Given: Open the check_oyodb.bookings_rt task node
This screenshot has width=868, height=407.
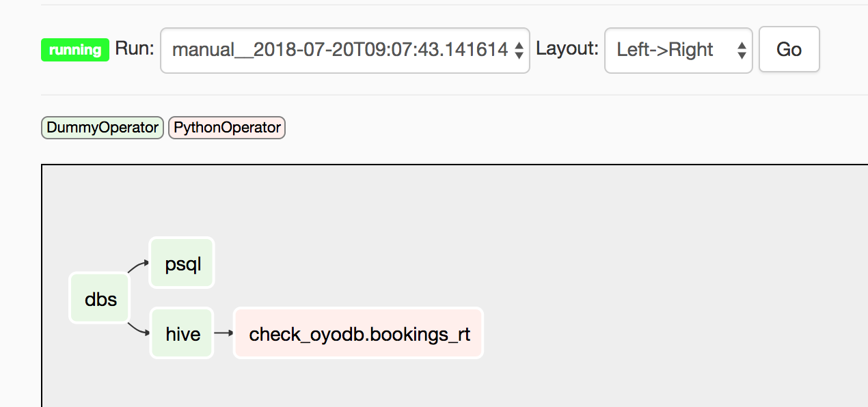Looking at the screenshot, I should (358, 333).
